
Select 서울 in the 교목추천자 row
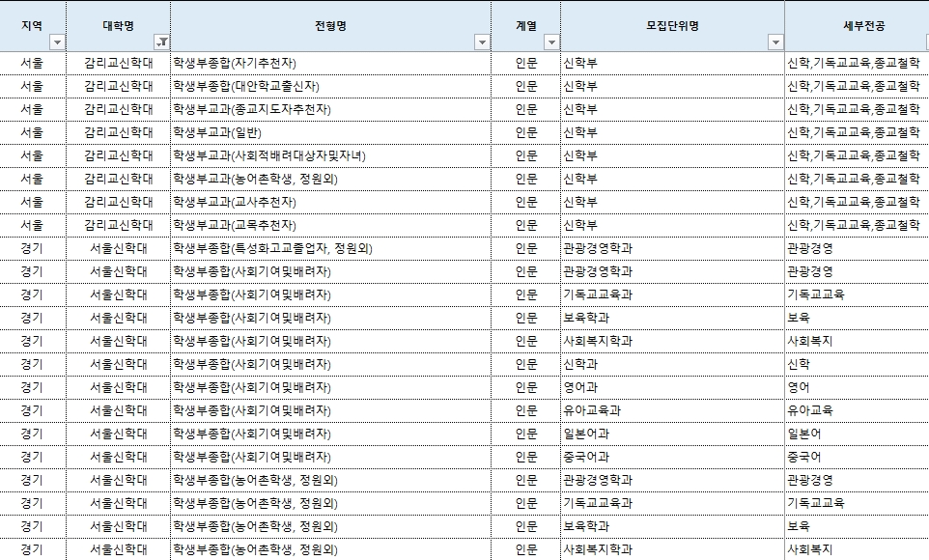click(33, 225)
